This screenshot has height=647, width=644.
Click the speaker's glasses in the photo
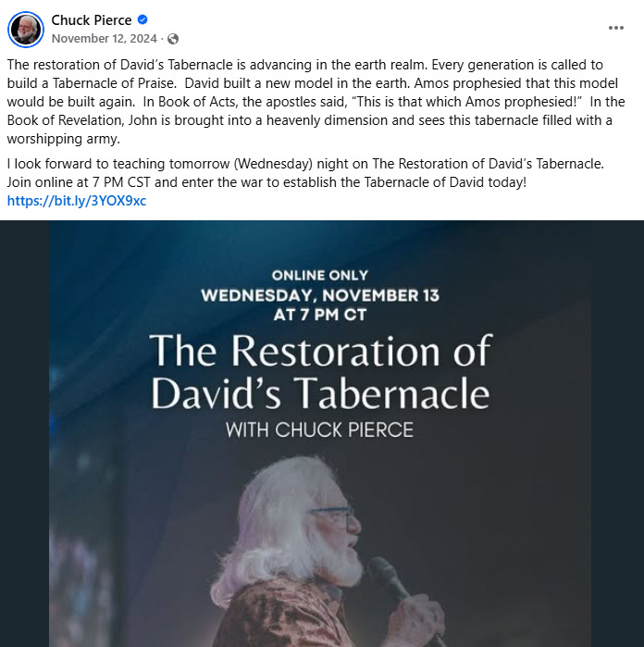[332, 517]
